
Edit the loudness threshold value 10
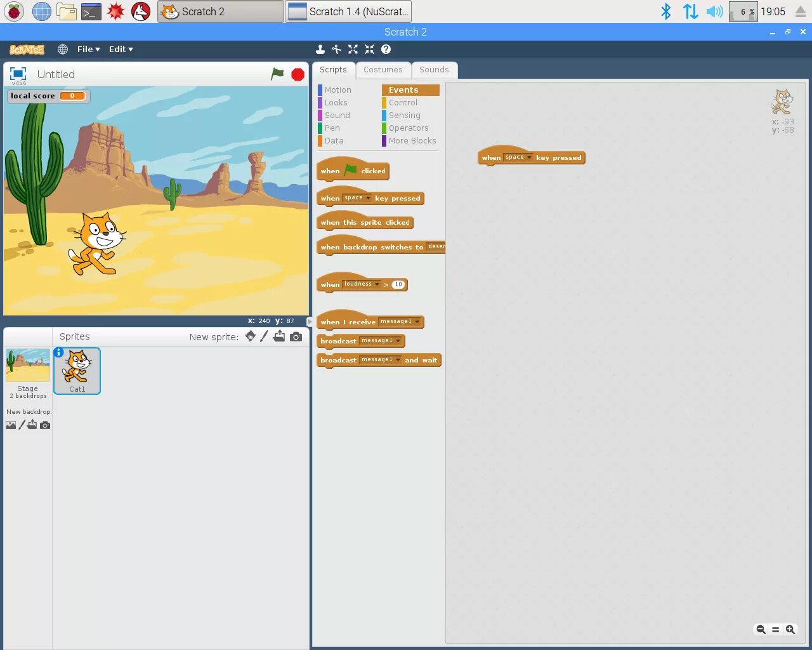click(398, 284)
